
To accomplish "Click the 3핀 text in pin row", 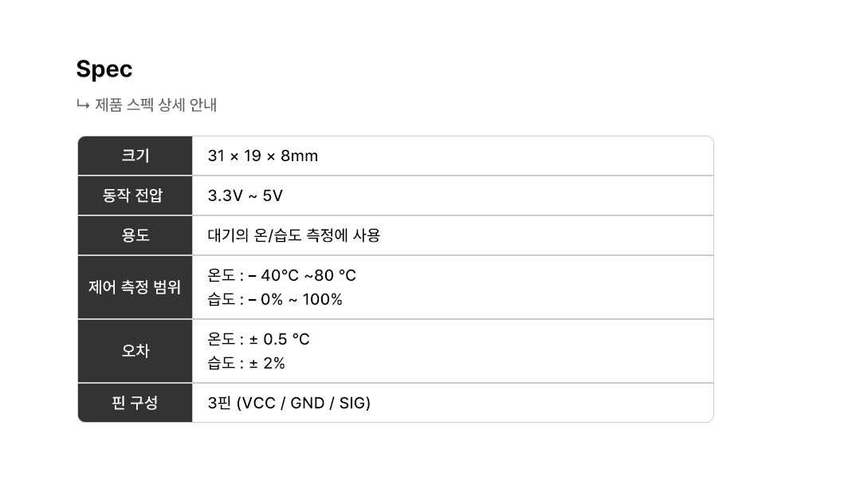I will pos(219,403).
